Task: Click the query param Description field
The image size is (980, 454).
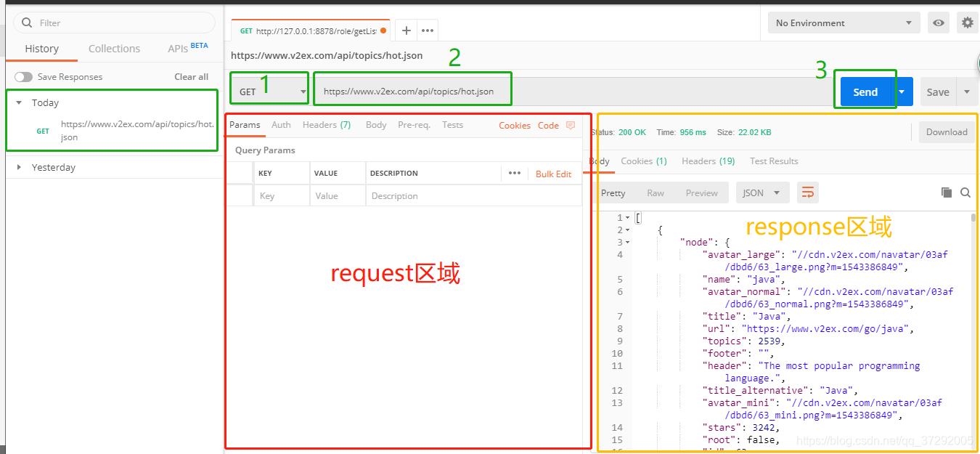Action: coord(474,196)
